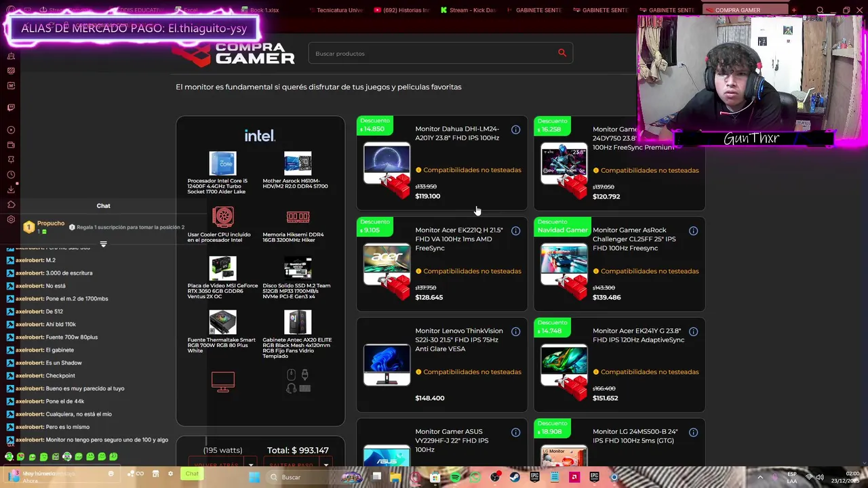The image size is (868, 488).
Task: Click the Windows Start button
Action: click(254, 477)
